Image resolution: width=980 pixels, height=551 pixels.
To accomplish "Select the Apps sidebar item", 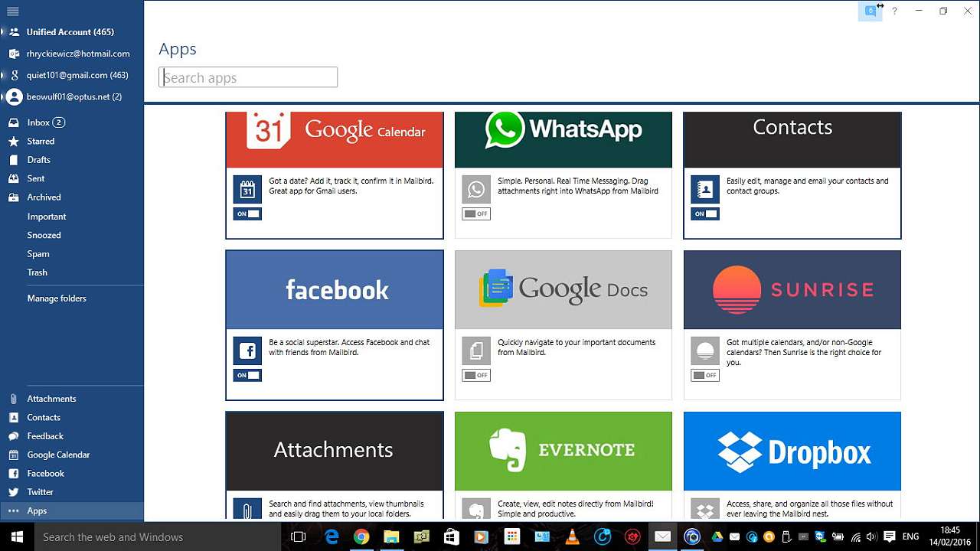I will click(x=72, y=510).
